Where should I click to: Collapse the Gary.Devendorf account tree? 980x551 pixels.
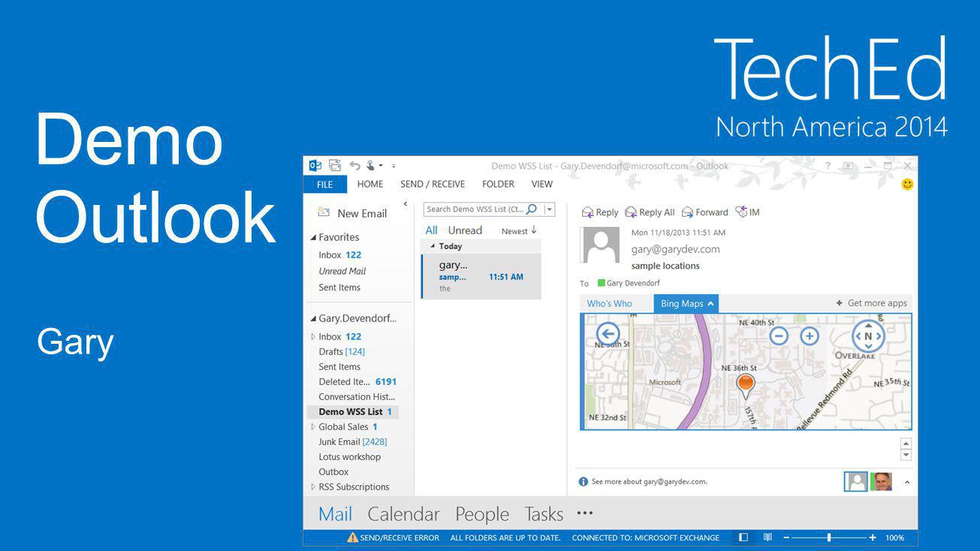[314, 318]
